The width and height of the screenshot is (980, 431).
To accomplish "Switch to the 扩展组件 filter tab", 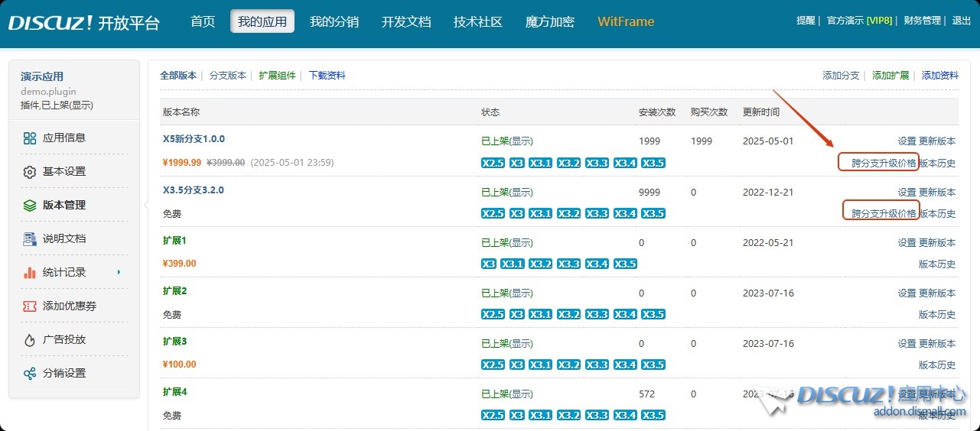I will point(277,76).
